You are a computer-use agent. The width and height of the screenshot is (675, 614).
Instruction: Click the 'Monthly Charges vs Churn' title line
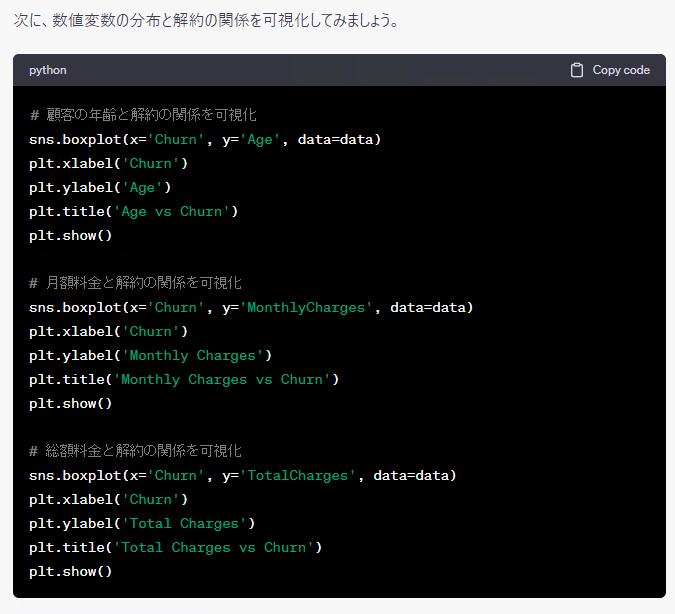[x=184, y=379]
